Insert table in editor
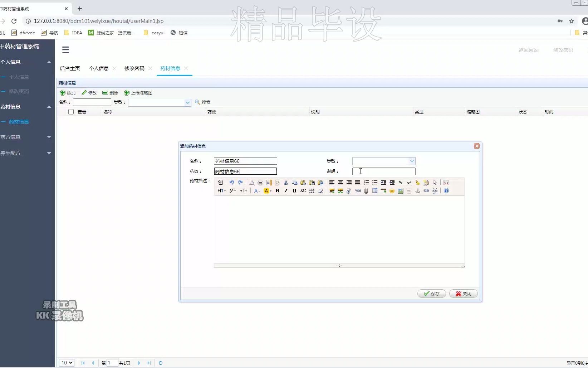 [x=374, y=191]
